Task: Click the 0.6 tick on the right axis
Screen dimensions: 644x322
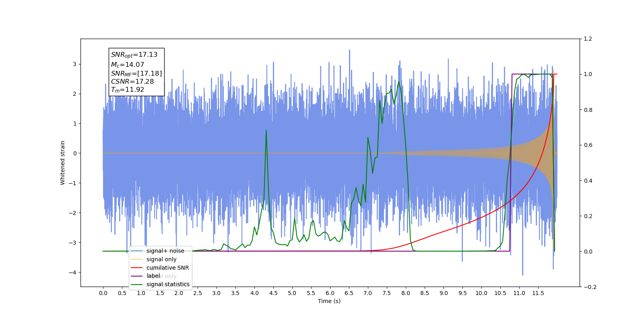Action: [588, 145]
